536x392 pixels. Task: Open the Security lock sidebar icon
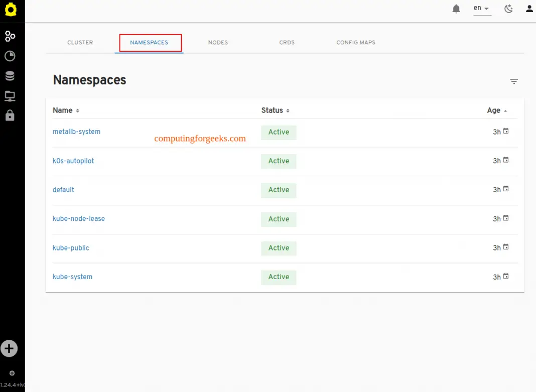pyautogui.click(x=10, y=115)
